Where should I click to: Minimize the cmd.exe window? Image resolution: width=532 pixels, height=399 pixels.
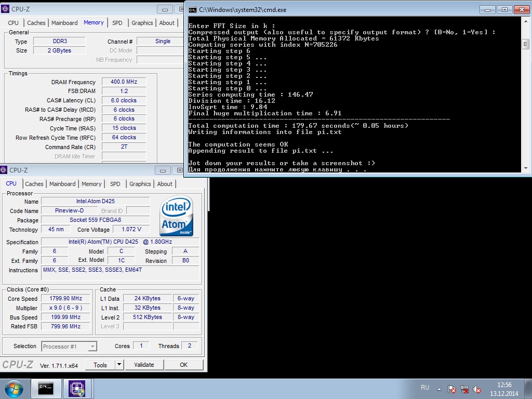(487, 10)
